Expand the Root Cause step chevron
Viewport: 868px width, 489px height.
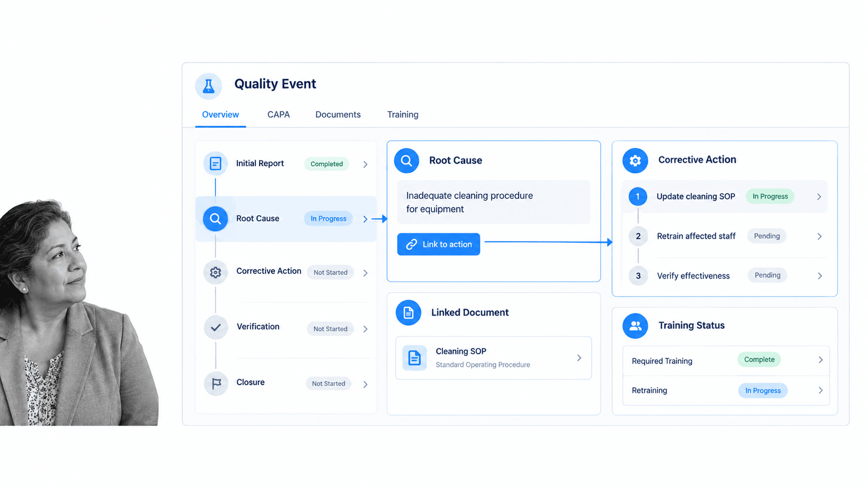pos(365,219)
